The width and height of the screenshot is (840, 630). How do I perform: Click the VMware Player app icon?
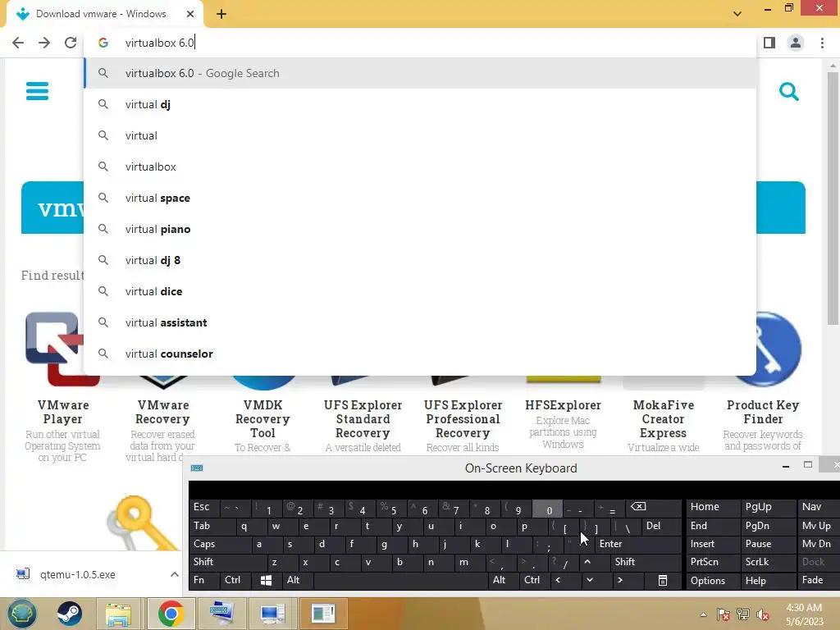click(55, 348)
